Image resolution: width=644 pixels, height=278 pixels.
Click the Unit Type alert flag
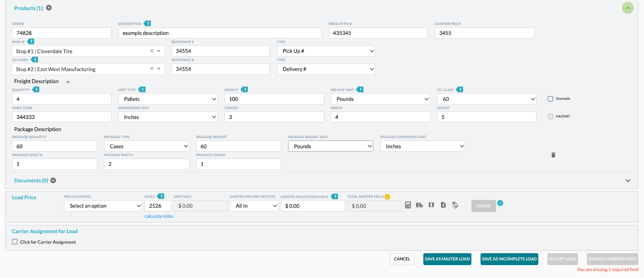tap(142, 89)
